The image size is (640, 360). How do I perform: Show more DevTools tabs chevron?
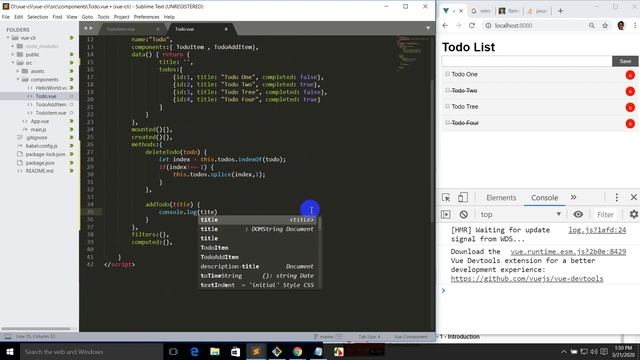tap(573, 197)
